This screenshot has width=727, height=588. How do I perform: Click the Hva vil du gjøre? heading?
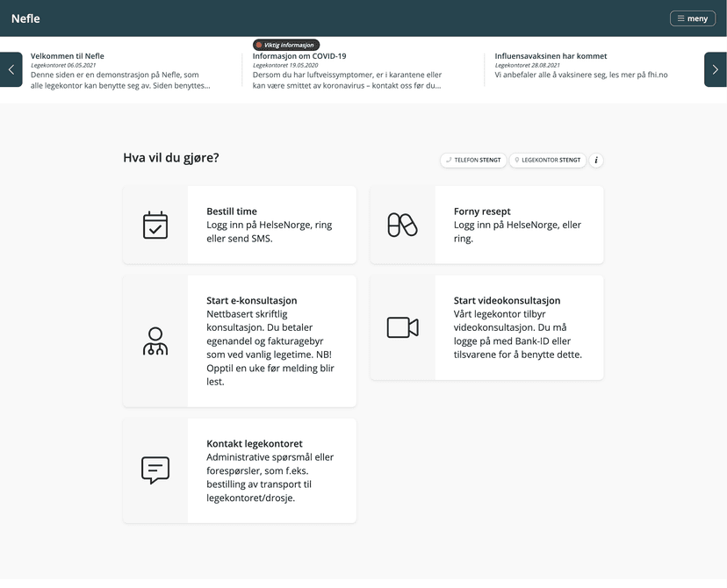(170, 158)
